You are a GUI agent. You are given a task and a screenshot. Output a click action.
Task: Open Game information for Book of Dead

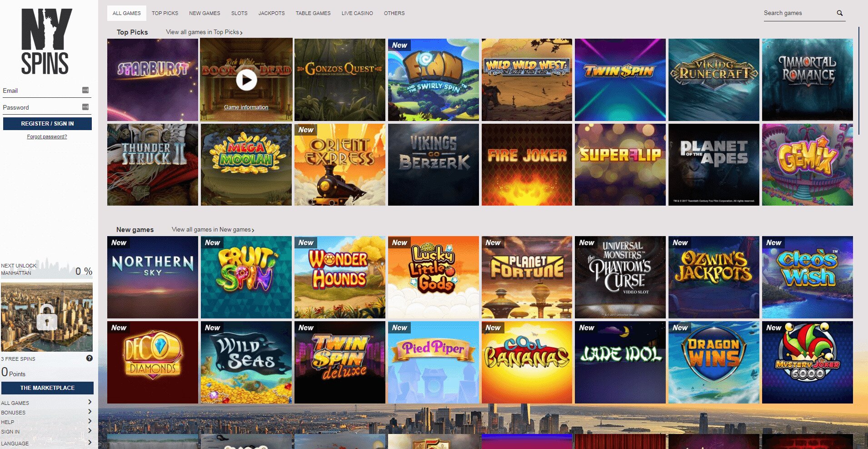coord(246,107)
